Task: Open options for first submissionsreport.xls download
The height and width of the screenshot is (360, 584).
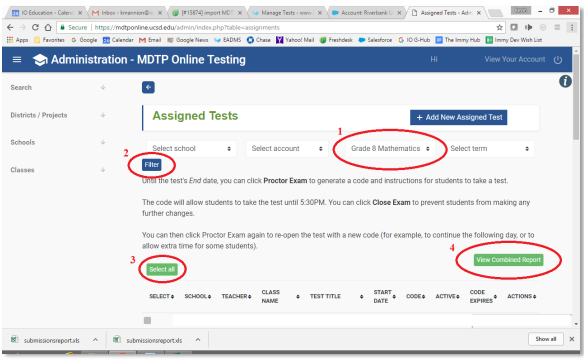Action: point(95,340)
